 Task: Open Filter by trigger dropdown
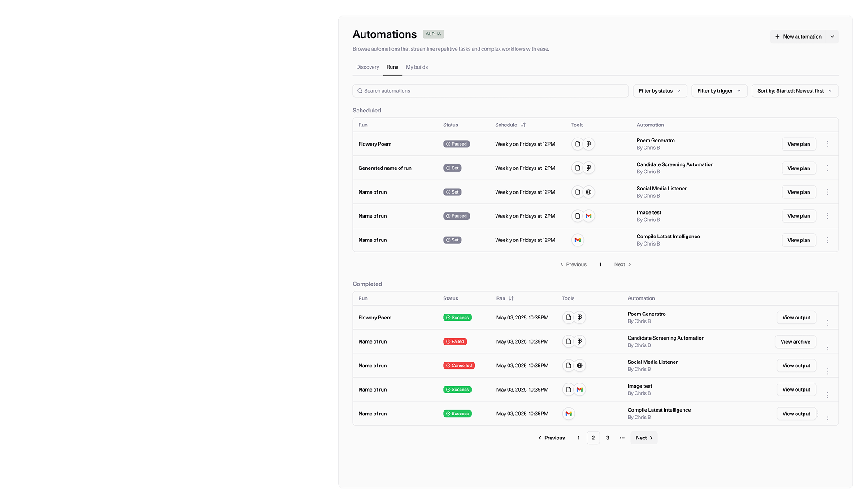pos(719,91)
